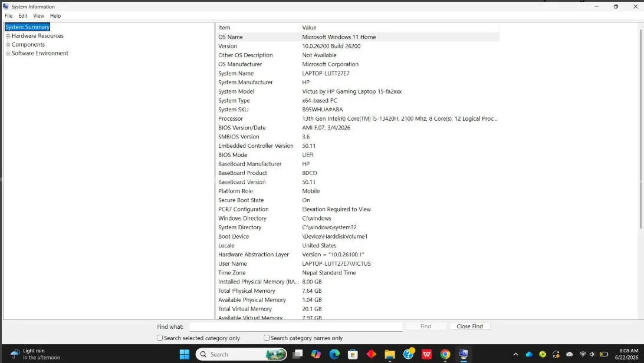Select the Secure Boot State row

(x=358, y=200)
